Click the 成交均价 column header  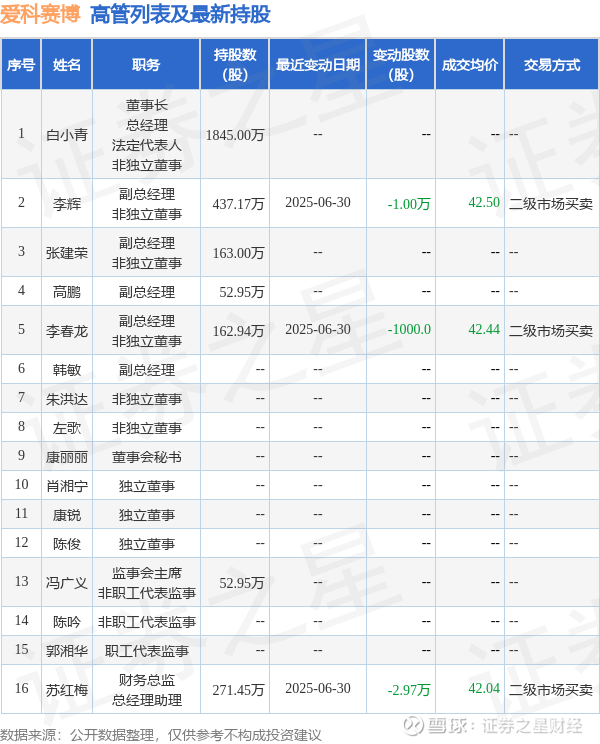[x=470, y=65]
